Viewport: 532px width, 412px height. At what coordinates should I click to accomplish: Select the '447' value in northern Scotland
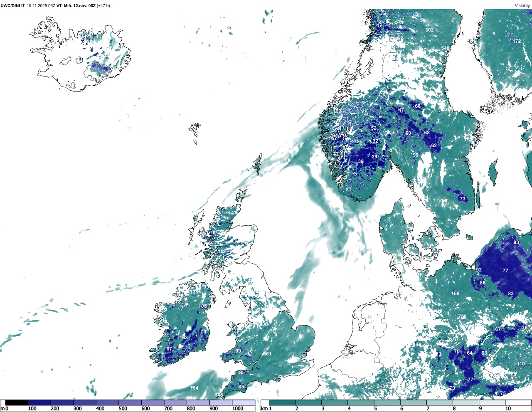pyautogui.click(x=232, y=213)
